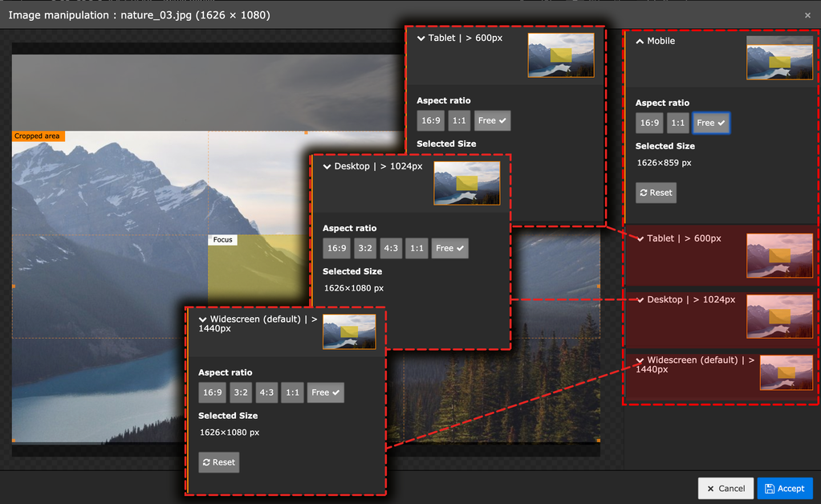Viewport: 821px width, 504px height.
Task: Choose Free aspect ratio in Mobile panel
Action: pos(711,123)
